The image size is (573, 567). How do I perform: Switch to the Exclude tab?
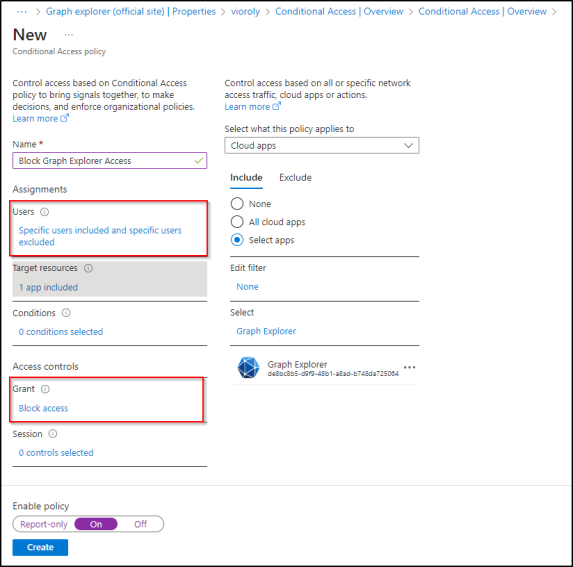295,178
